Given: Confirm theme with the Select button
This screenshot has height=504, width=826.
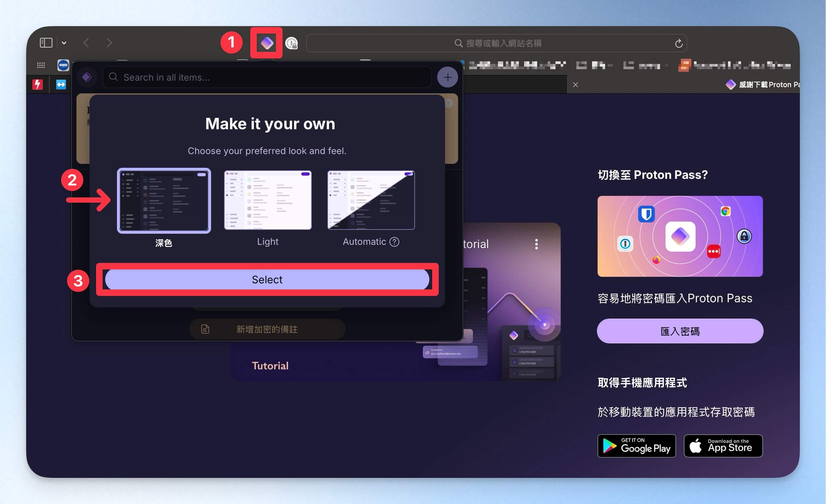Looking at the screenshot, I should tap(267, 279).
